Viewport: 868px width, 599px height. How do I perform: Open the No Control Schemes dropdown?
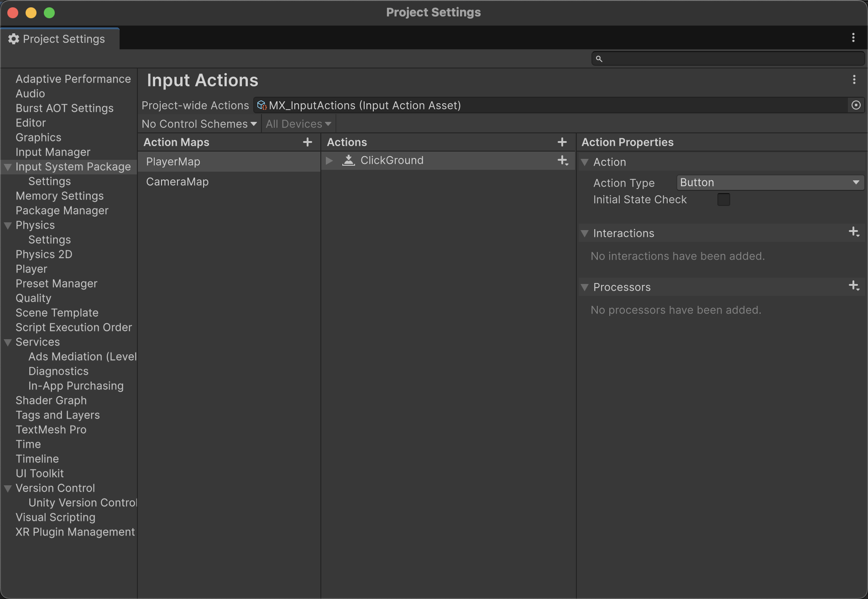(199, 124)
